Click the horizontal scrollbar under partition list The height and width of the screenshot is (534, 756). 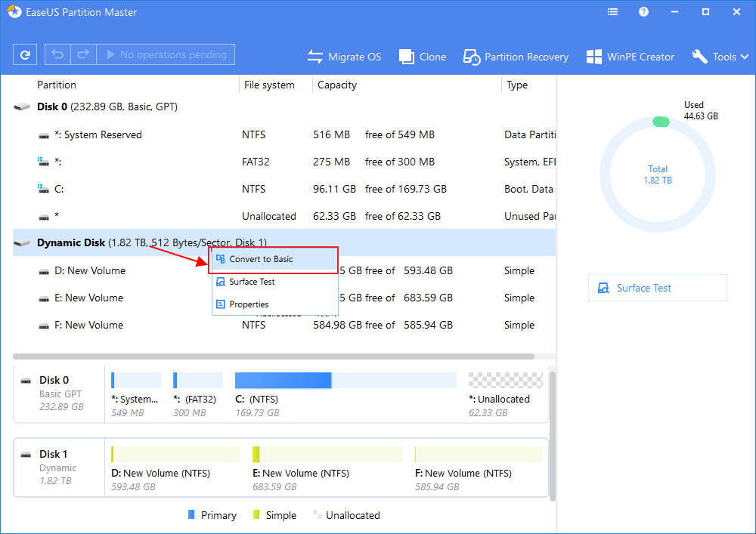[274, 357]
